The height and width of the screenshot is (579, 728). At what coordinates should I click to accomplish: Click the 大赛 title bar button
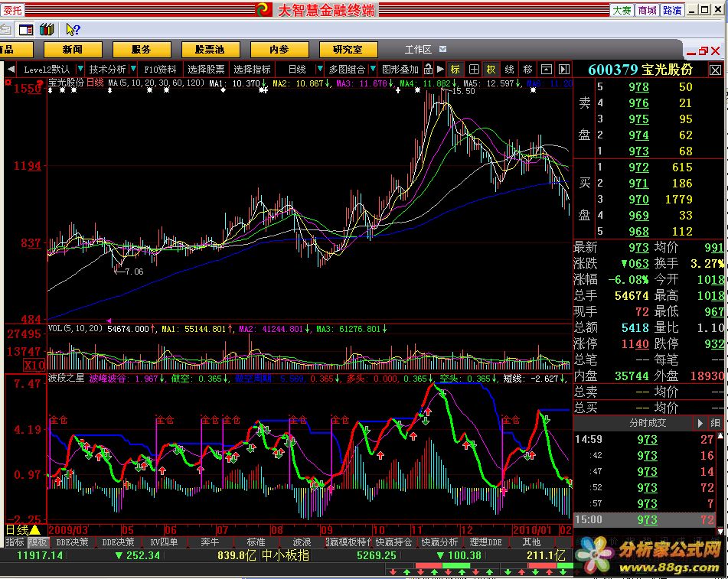(x=622, y=10)
